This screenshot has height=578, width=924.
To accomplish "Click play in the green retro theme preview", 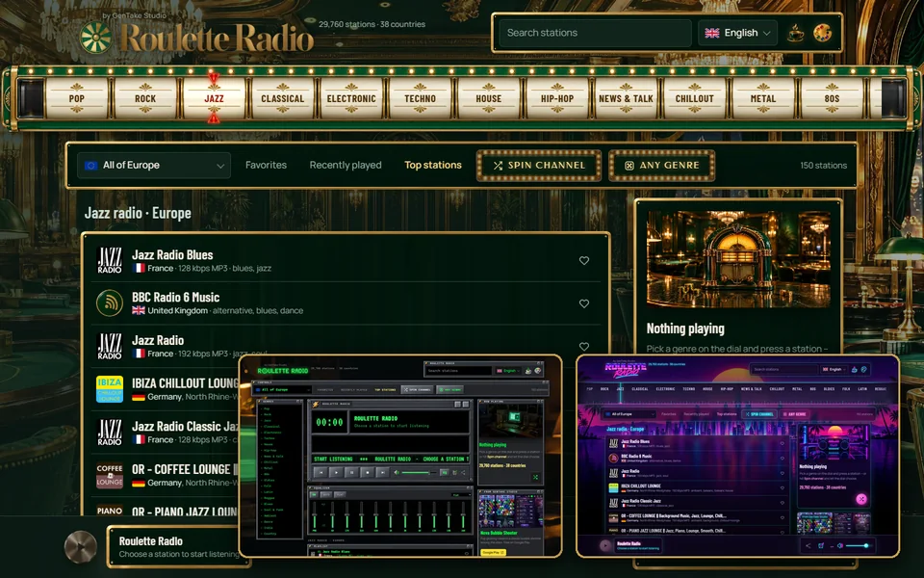I will (x=336, y=472).
